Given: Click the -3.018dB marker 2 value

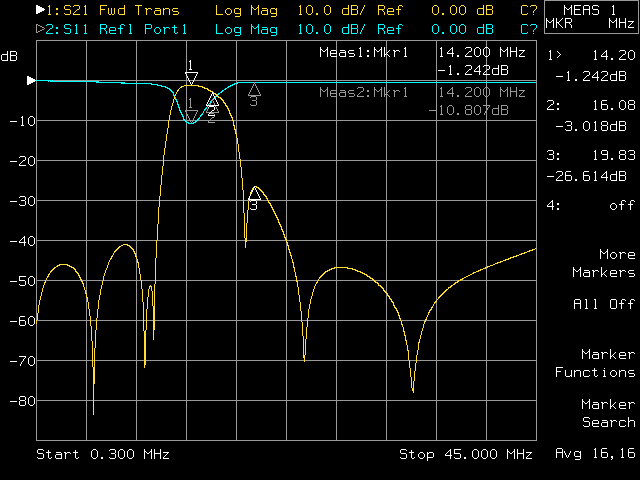Looking at the screenshot, I should (x=591, y=126).
